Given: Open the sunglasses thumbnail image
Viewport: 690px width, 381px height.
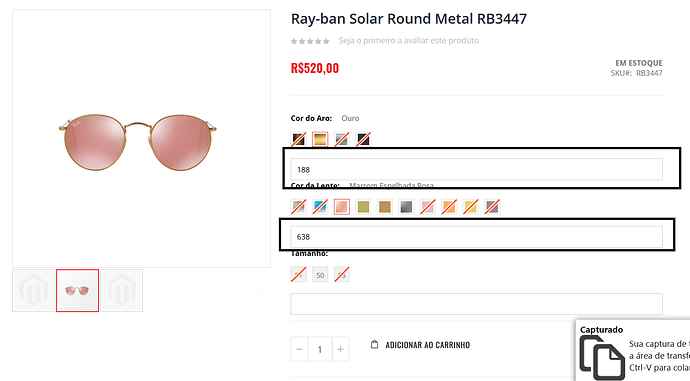Looking at the screenshot, I should tap(77, 290).
